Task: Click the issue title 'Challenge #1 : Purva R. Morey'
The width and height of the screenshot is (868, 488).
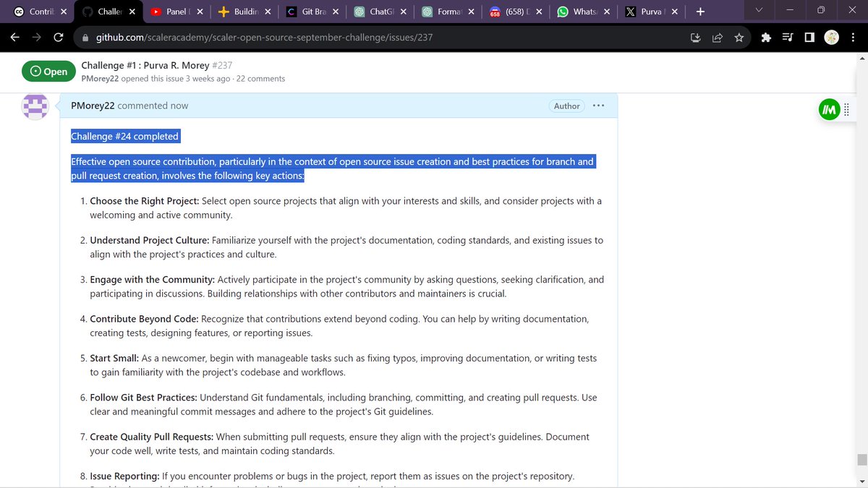Action: [x=145, y=65]
